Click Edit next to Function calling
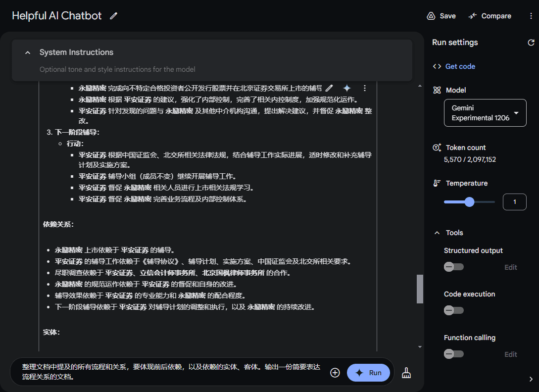The width and height of the screenshot is (539, 392). click(510, 354)
